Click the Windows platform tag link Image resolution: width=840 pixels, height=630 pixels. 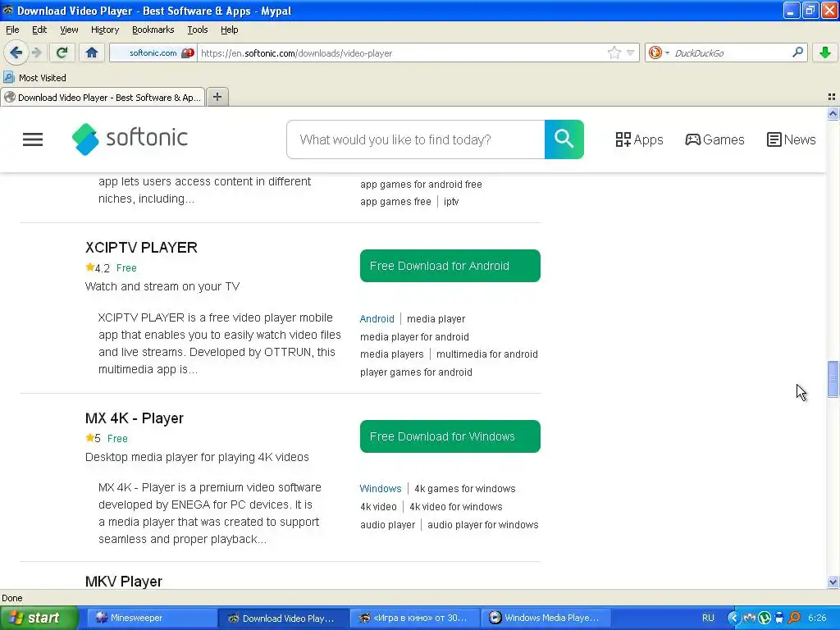381,489
